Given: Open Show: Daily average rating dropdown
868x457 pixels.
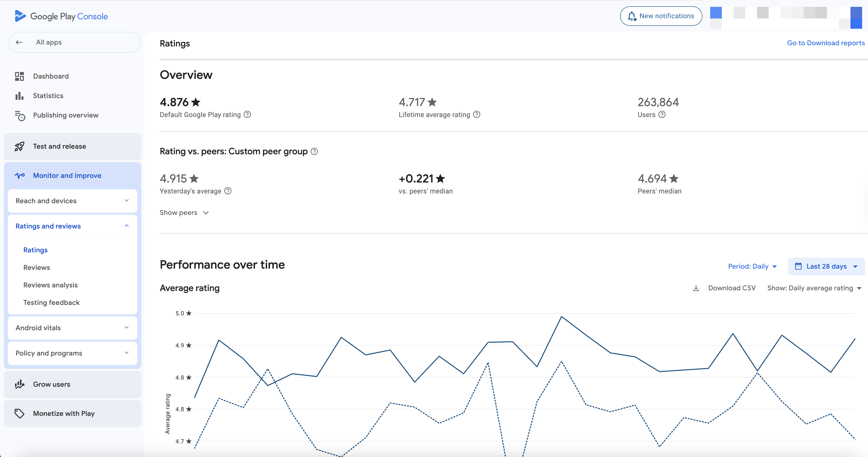Looking at the screenshot, I should [x=814, y=288].
